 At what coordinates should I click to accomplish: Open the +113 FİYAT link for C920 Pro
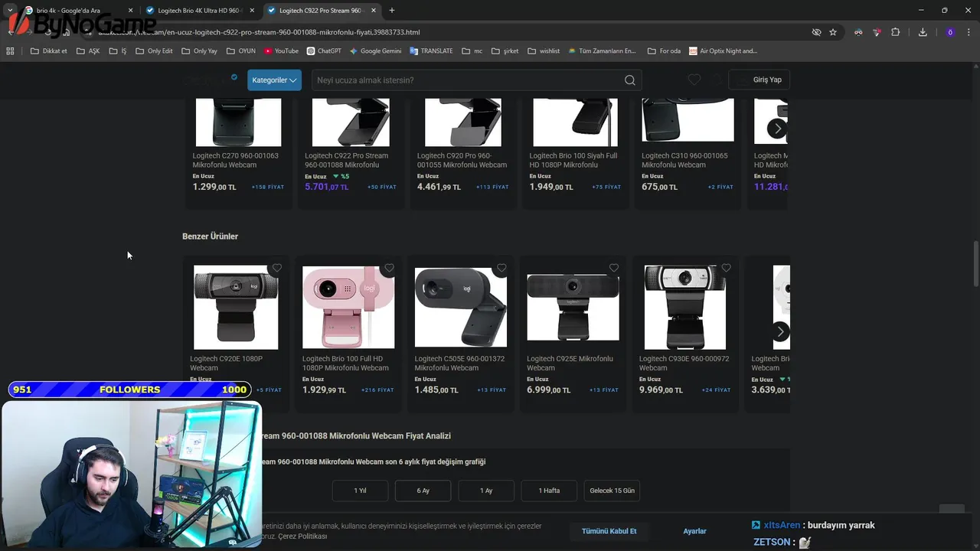coord(492,187)
